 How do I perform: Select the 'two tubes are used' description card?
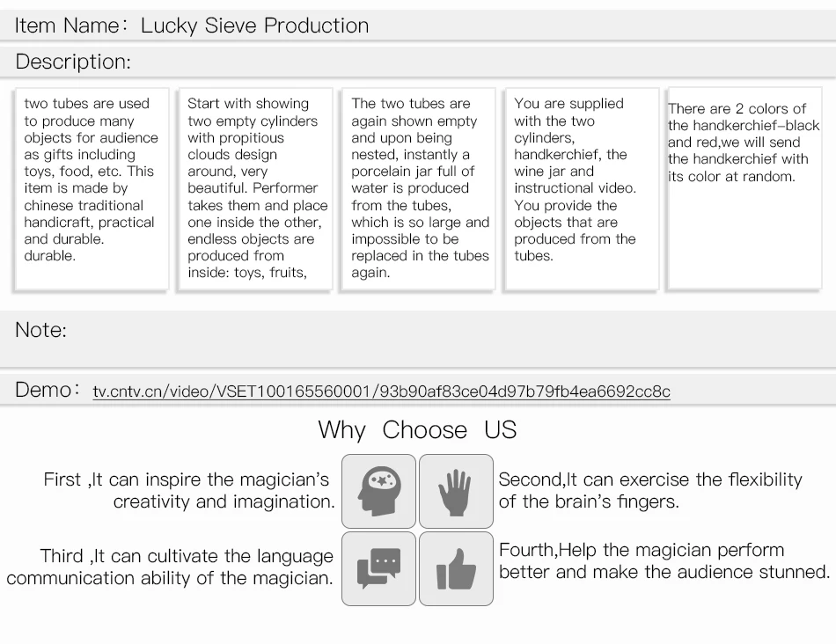click(92, 189)
